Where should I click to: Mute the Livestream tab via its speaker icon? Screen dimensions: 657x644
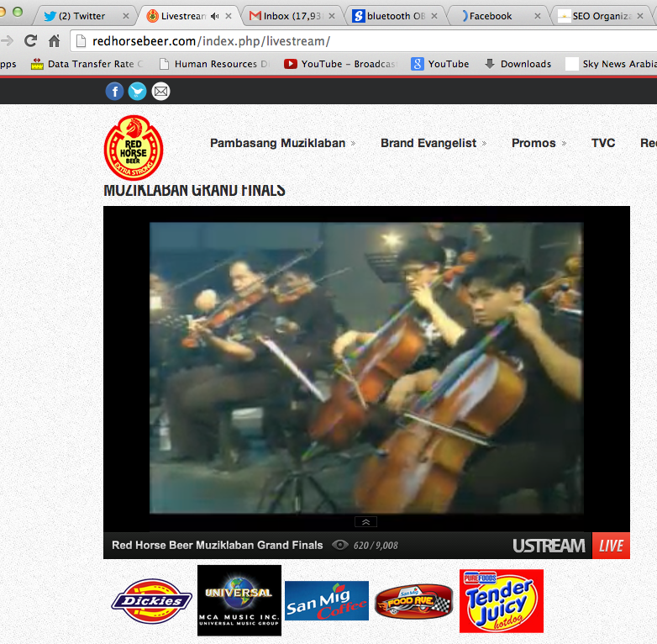(215, 16)
